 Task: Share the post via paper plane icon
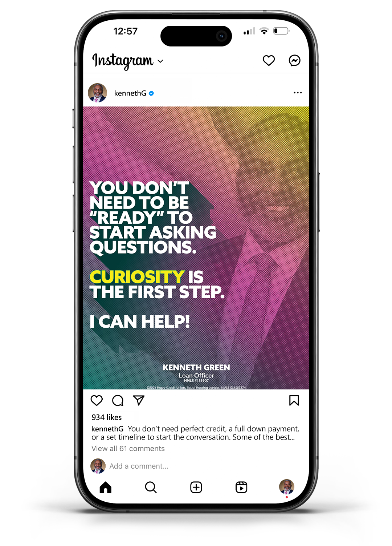(139, 400)
